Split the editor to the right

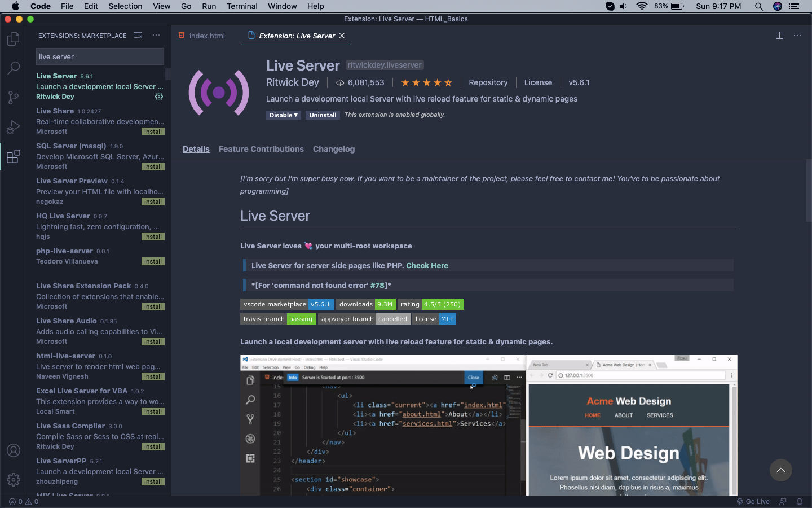tap(779, 35)
